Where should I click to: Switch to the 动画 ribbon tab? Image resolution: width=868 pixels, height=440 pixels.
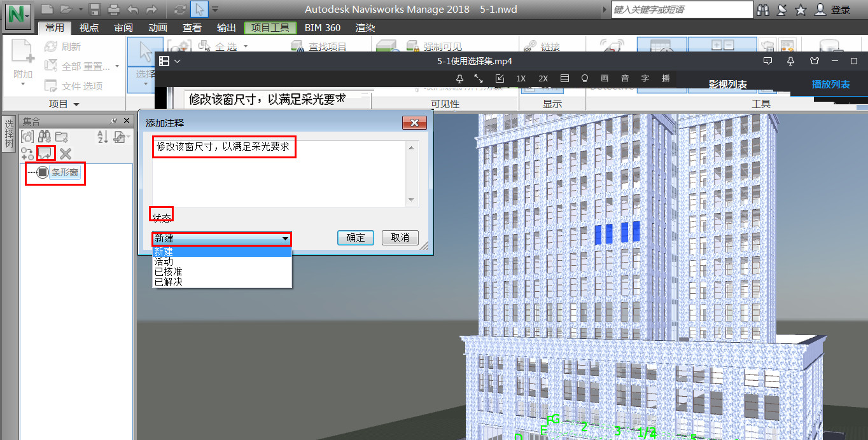click(x=158, y=27)
